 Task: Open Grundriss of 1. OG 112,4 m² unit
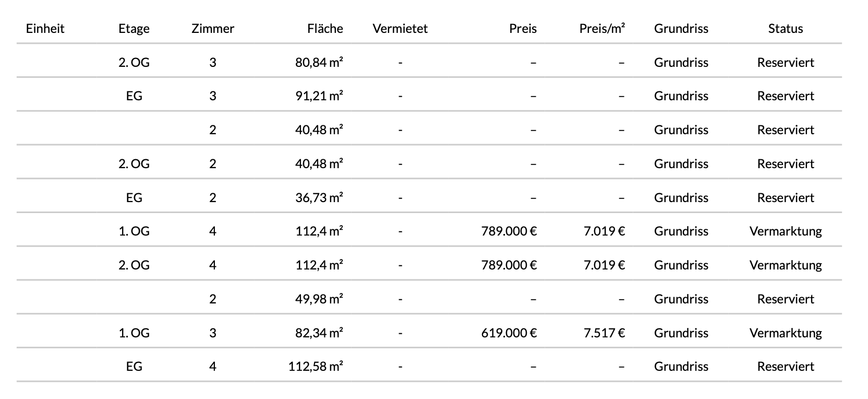click(x=681, y=231)
